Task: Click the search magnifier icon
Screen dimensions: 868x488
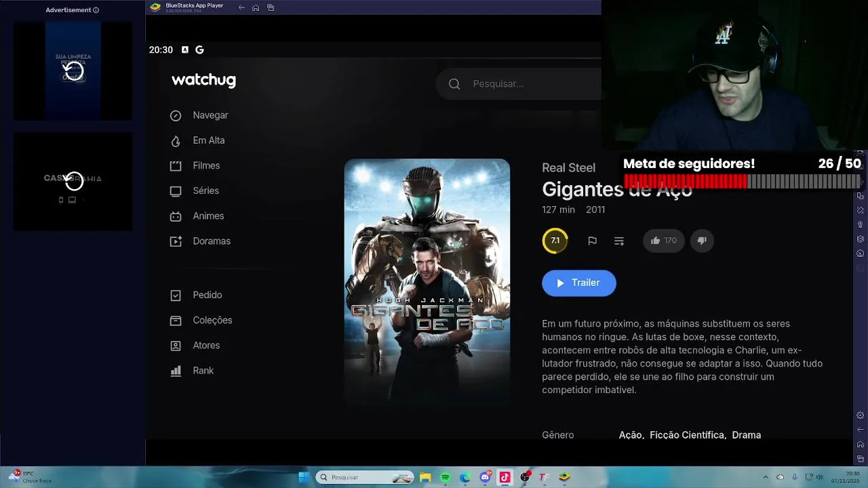Action: tap(454, 84)
